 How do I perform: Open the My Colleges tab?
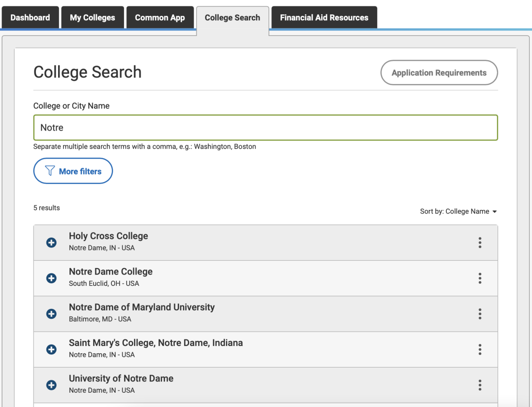click(93, 18)
